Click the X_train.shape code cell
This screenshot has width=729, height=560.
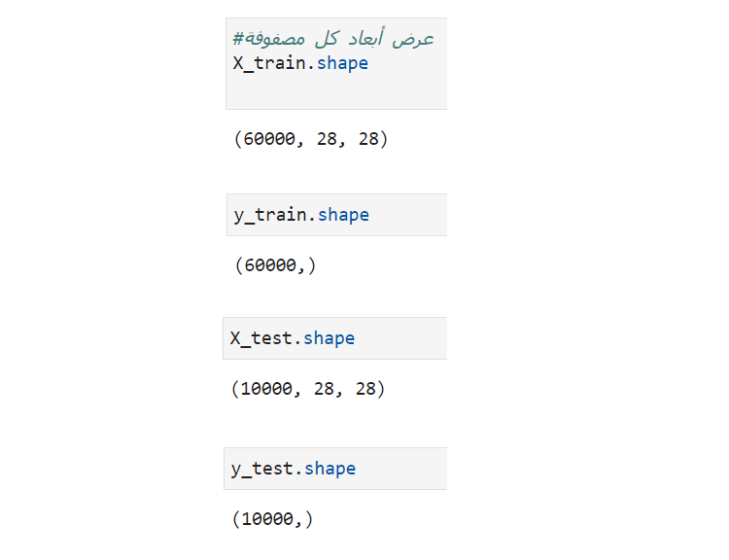[x=336, y=64]
